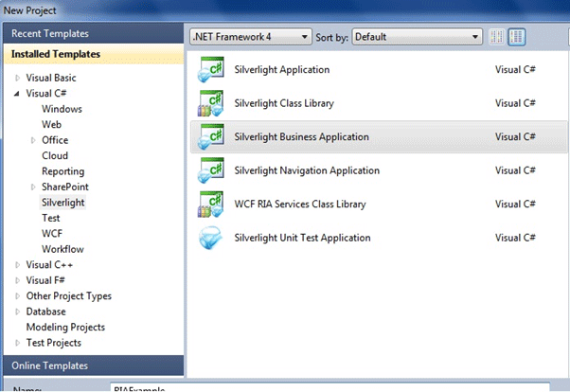570x392 pixels.
Task: Expand the Visual F# node arrow
Action: point(17,280)
